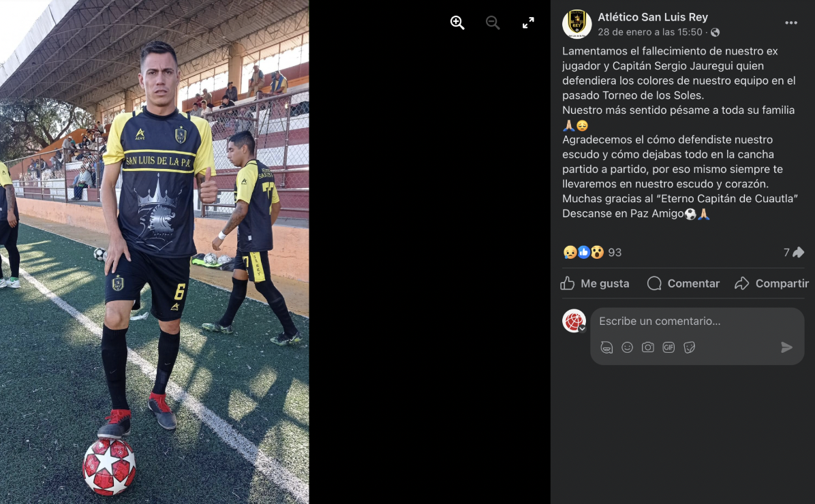
Task: Open the sticker picker in comment
Action: tap(689, 347)
